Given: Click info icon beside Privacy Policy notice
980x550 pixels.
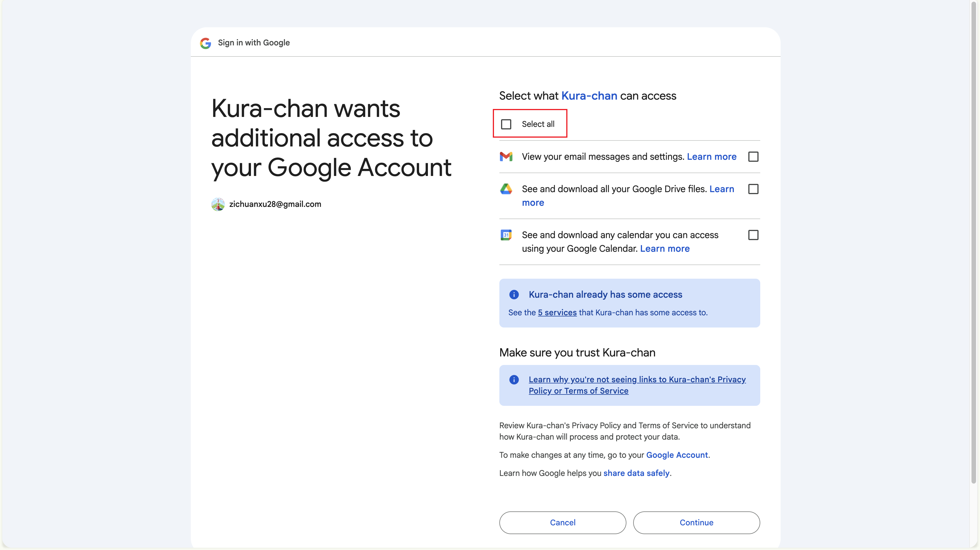Looking at the screenshot, I should pyautogui.click(x=514, y=379).
